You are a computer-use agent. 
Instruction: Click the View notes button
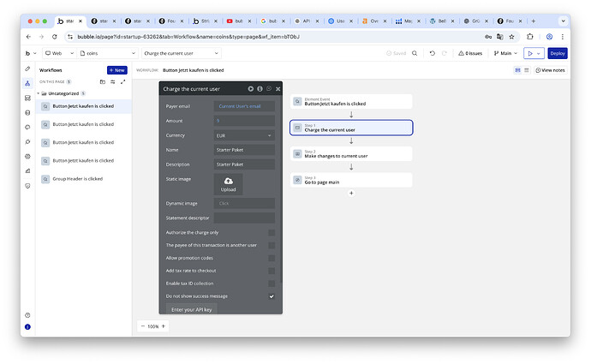coord(550,70)
